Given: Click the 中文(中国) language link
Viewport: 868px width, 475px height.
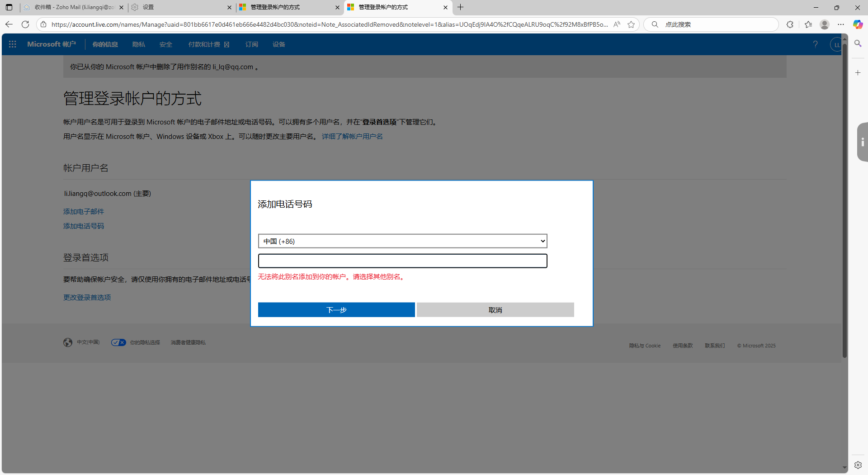Looking at the screenshot, I should 88,342.
